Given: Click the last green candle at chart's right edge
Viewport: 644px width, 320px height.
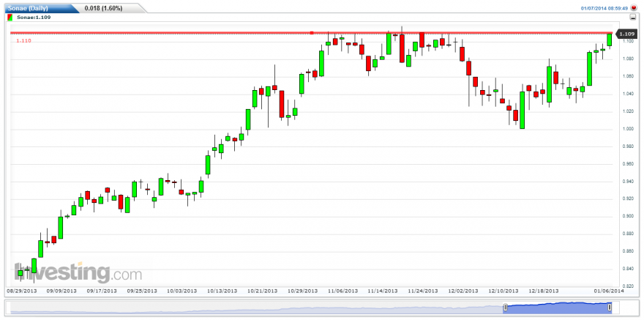Looking at the screenshot, I should click(x=610, y=40).
